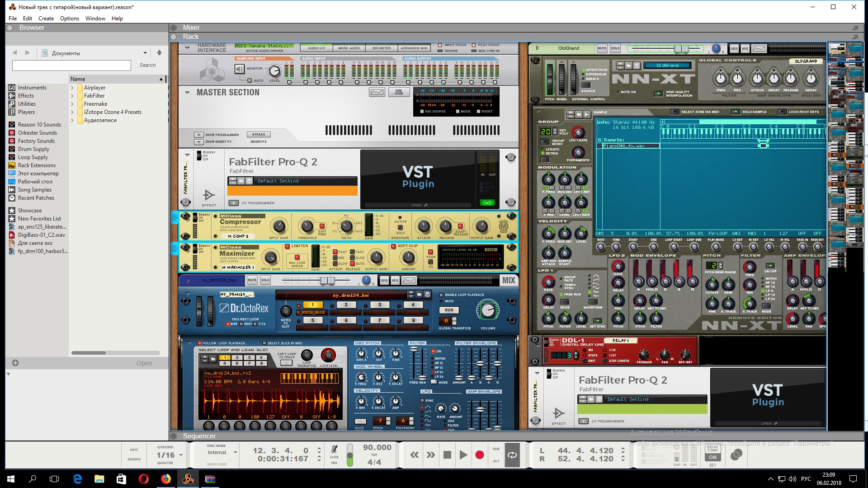Open the Help menu
The width and height of the screenshot is (868, 488).
coord(118,19)
